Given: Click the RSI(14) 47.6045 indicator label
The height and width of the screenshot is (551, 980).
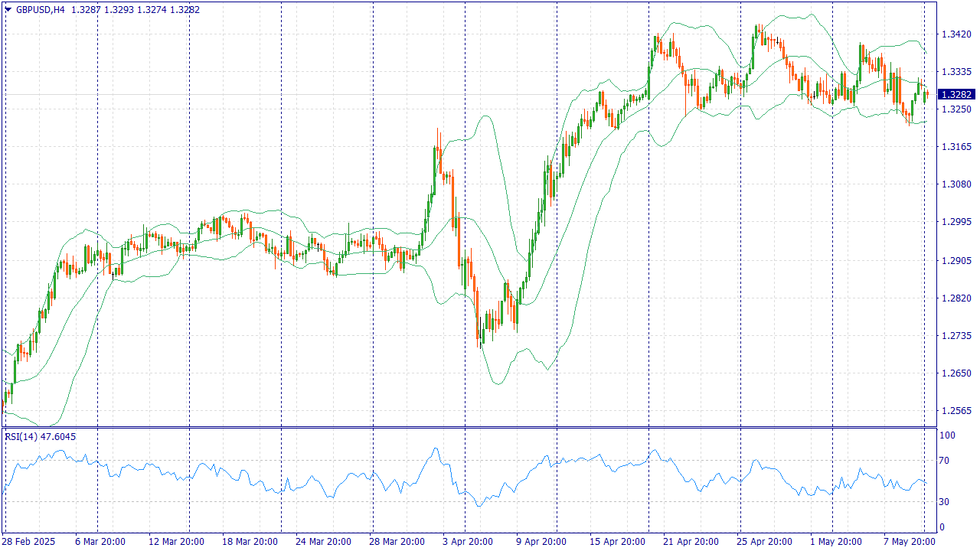Looking at the screenshot, I should (x=41, y=436).
